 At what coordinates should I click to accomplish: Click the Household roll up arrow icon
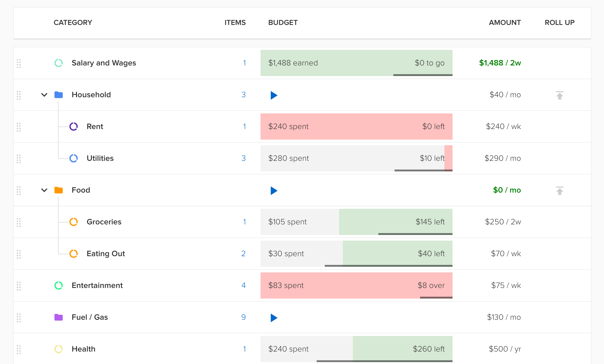pyautogui.click(x=559, y=95)
